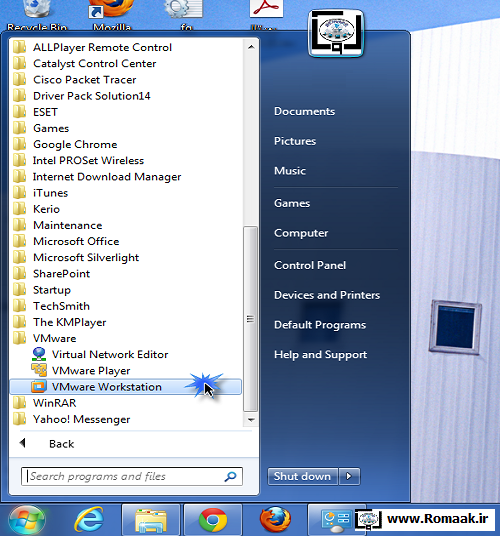The height and width of the screenshot is (536, 500).
Task: Open the Startup folder
Action: coord(52,290)
